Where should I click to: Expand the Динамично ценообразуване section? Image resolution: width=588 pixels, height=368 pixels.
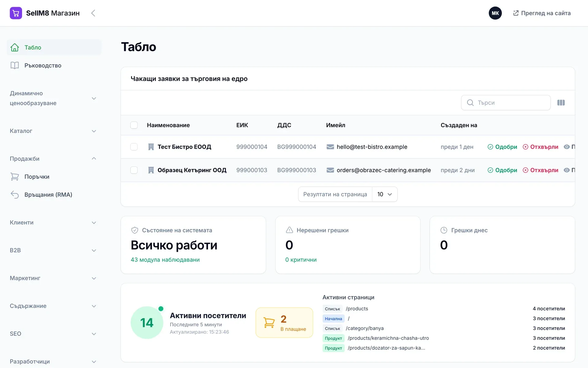coord(54,98)
